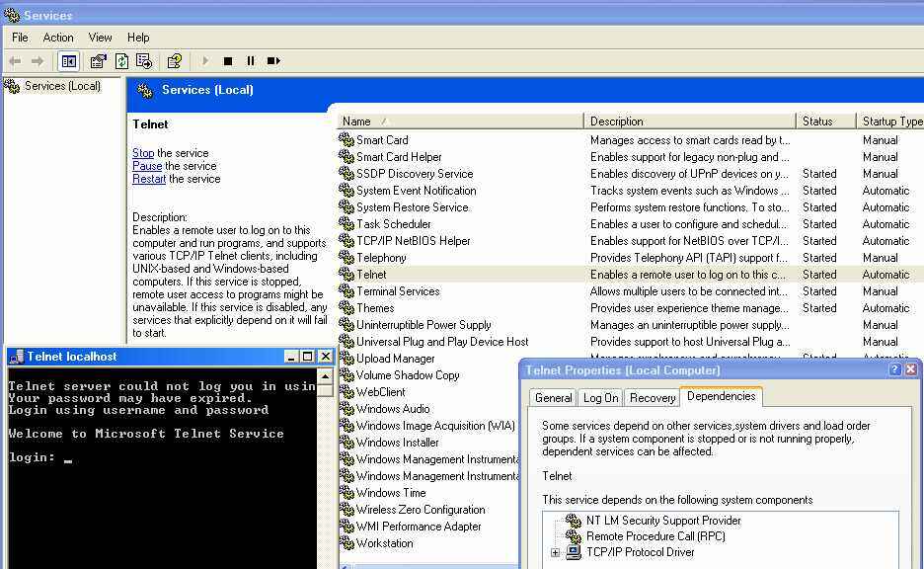The image size is (924, 569).
Task: Switch to the Log On tab
Action: click(600, 398)
